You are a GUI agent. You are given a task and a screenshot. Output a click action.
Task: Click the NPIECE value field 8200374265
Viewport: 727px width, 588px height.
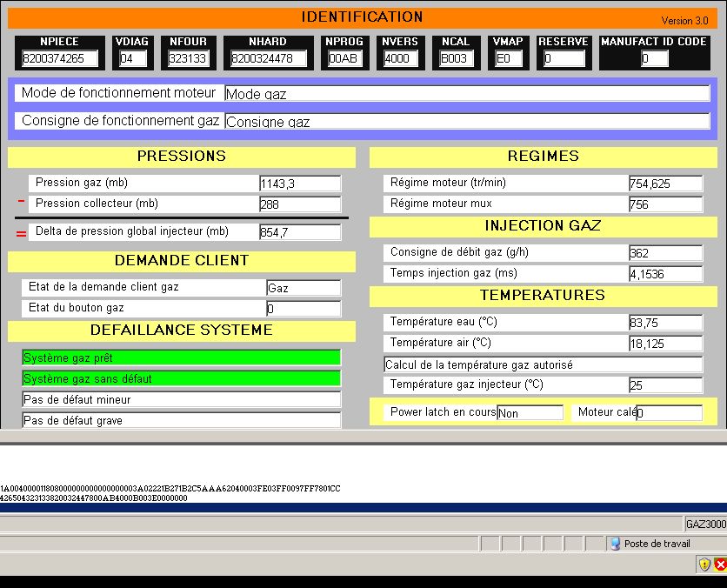(60, 59)
